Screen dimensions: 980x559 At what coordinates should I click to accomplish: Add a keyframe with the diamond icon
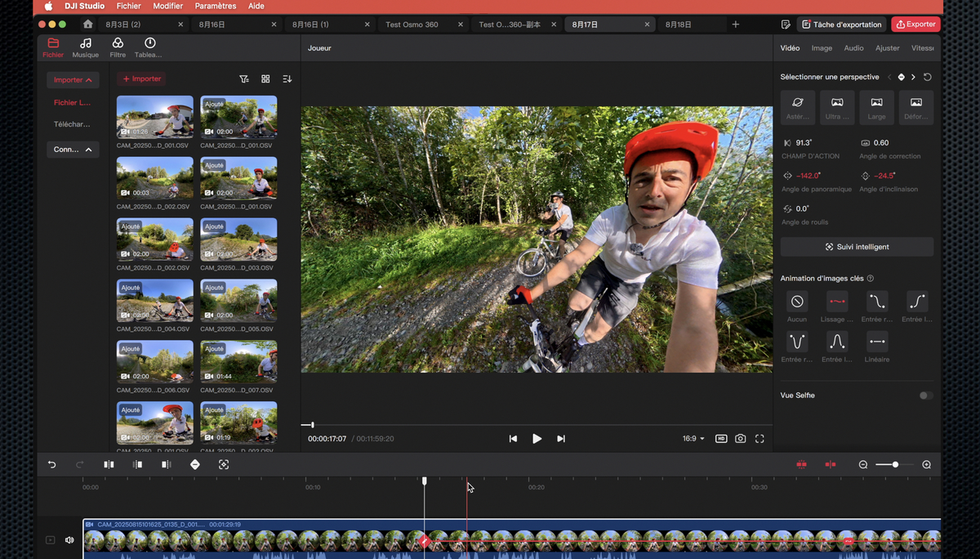[195, 464]
